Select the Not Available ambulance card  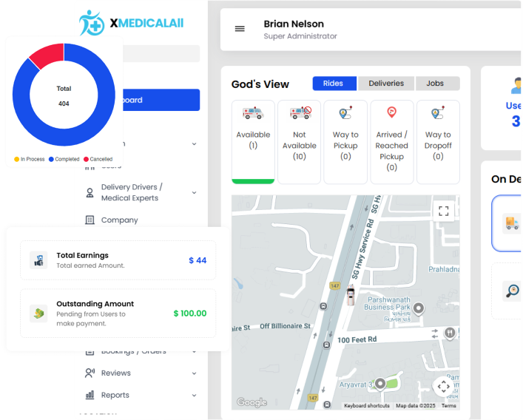(x=299, y=142)
